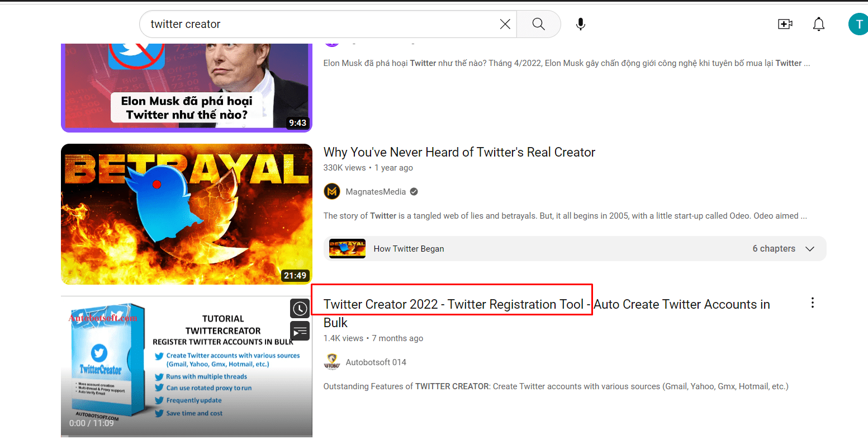Click the '1.4K views • 7 months ago' text
Viewport: 868px width, 439px height.
coord(373,338)
